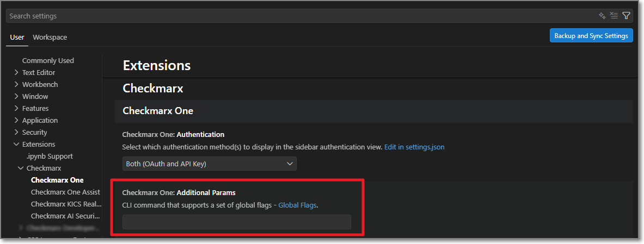Expand the Text Editor tree chevron
The height and width of the screenshot is (244, 644).
tap(16, 72)
